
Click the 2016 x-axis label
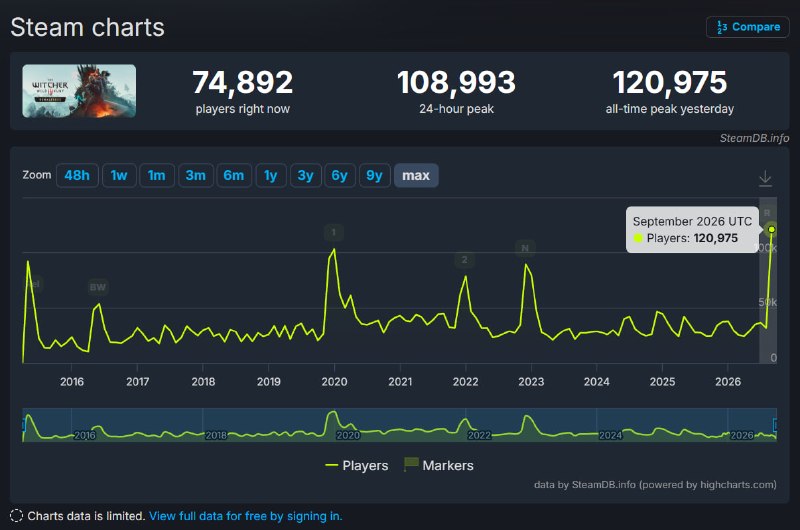(71, 382)
